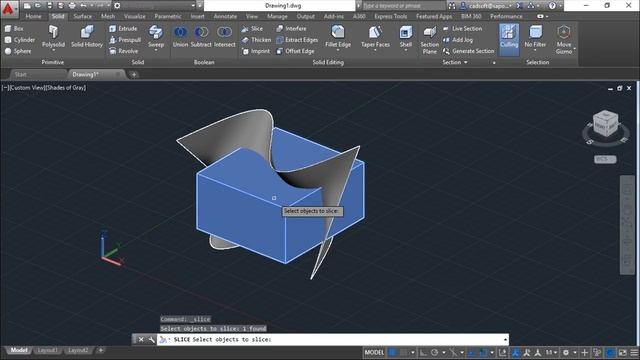Click the MODEL status bar button
This screenshot has height=360, width=640.
(374, 353)
